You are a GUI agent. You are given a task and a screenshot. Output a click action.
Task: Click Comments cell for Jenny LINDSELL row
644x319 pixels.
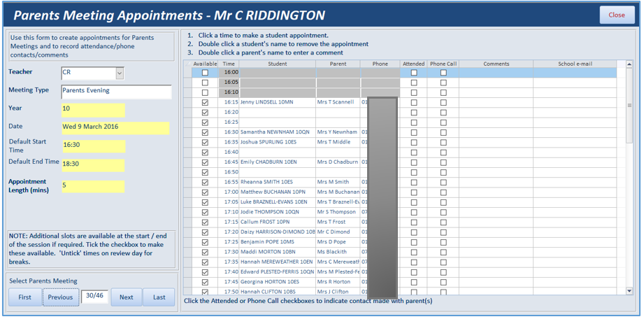[x=496, y=102]
